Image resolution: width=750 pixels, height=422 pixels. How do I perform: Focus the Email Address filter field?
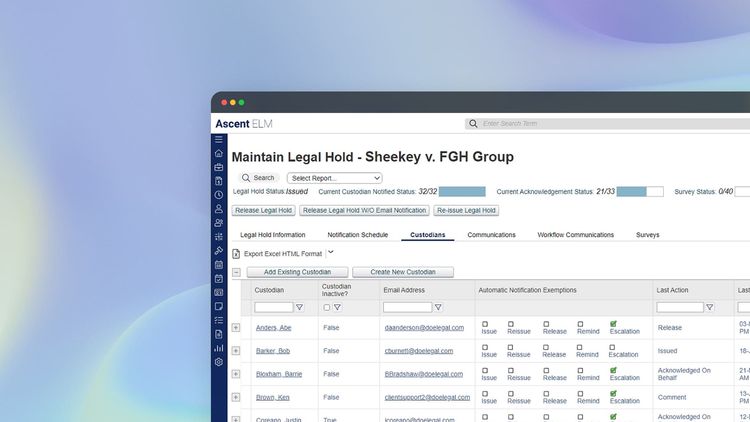[408, 307]
